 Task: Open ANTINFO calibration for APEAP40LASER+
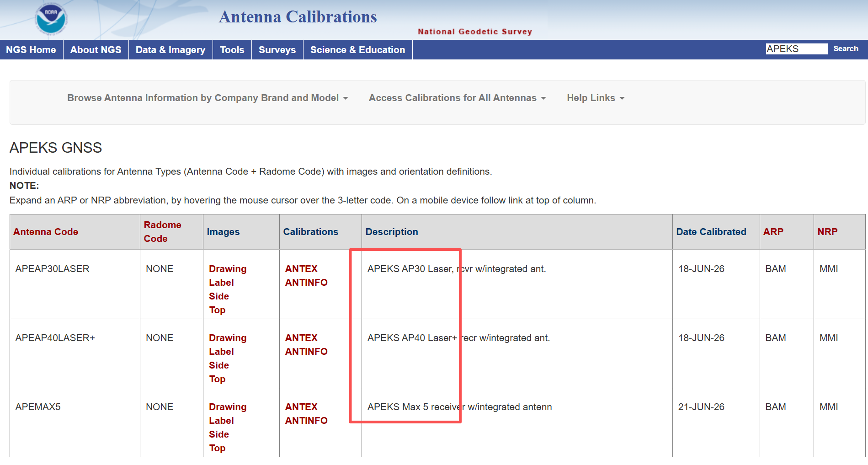coord(306,352)
